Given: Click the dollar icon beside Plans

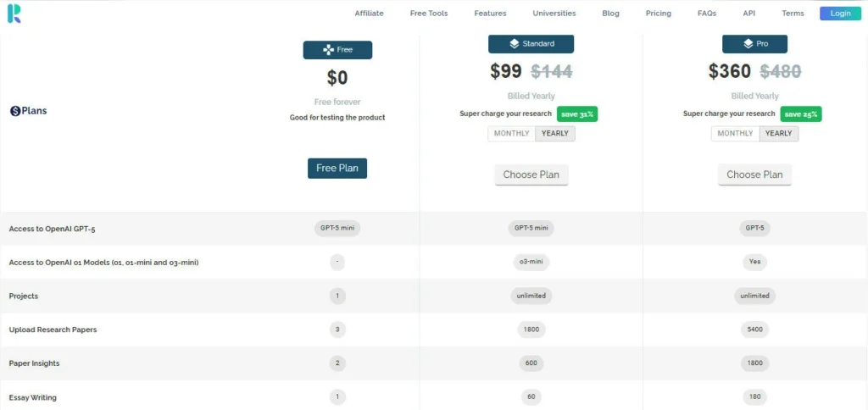Looking at the screenshot, I should [14, 111].
